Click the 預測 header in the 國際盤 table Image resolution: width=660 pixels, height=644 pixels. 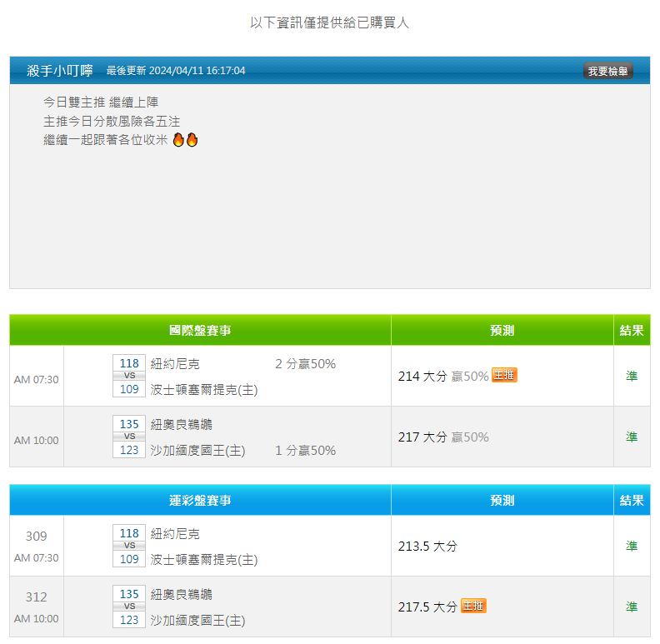tap(502, 331)
